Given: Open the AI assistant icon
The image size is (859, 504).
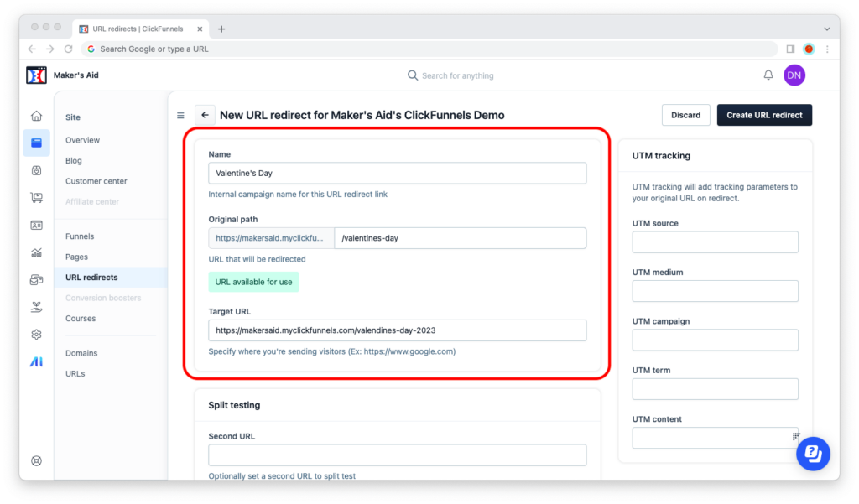Looking at the screenshot, I should click(36, 362).
